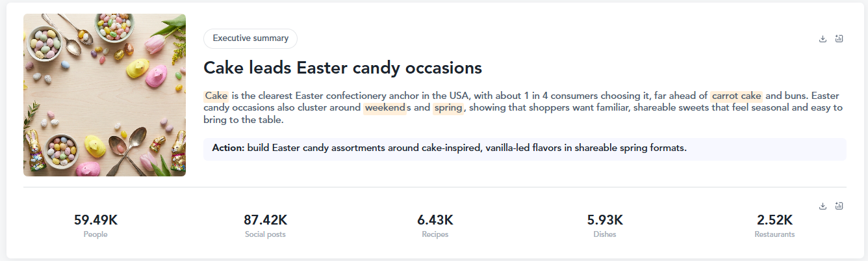Select the highlighted "spring" term

tap(448, 108)
